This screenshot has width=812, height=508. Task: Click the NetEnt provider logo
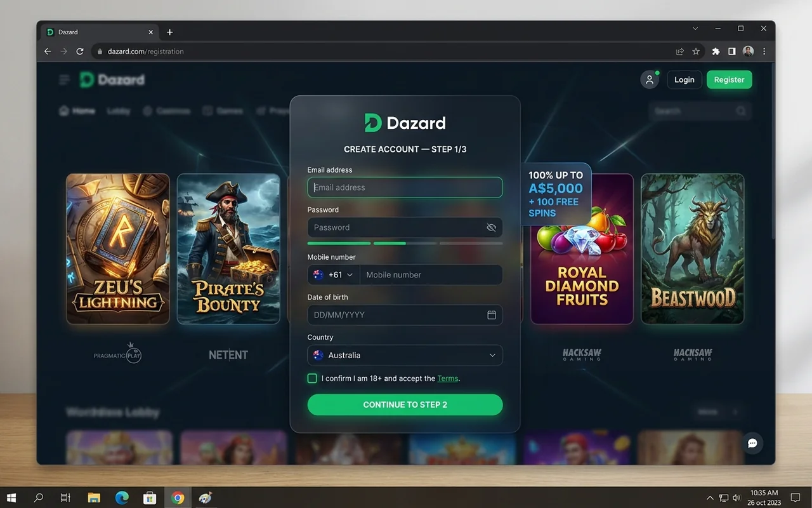pyautogui.click(x=228, y=355)
